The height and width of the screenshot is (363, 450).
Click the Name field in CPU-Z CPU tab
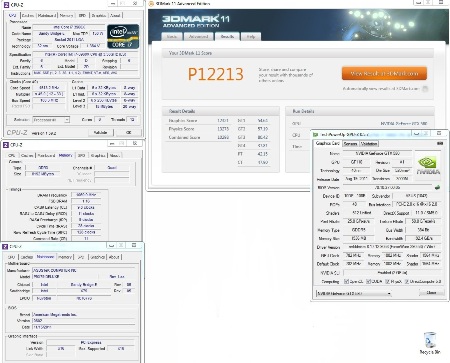69,27
